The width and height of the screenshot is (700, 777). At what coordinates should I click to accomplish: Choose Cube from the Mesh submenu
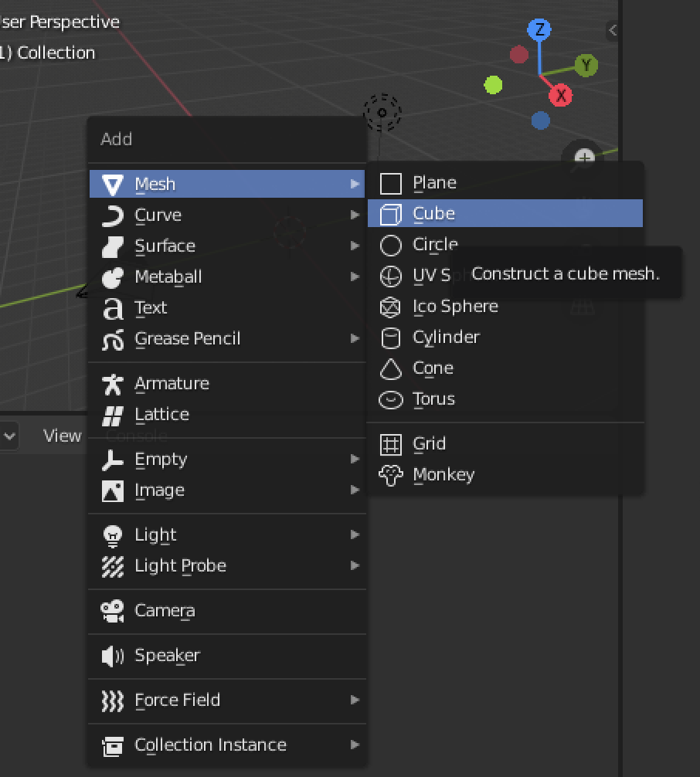point(505,214)
